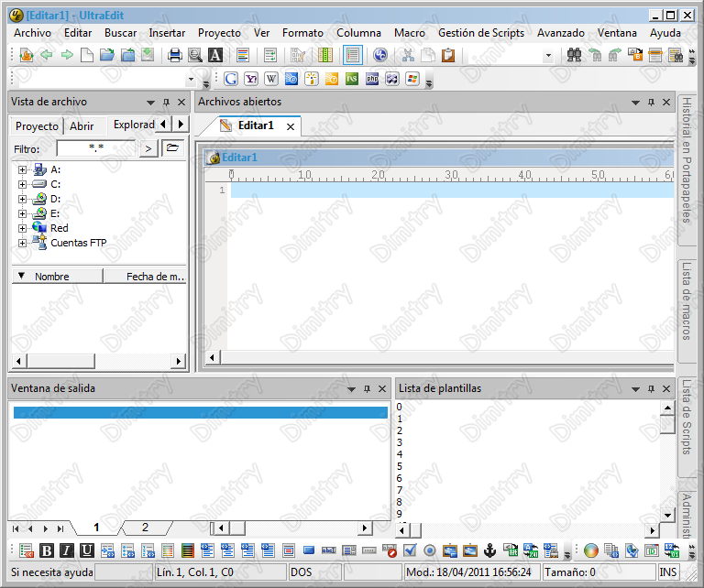The height and width of the screenshot is (588, 704).
Task: Click the Yahoo search icon
Action: click(x=251, y=79)
